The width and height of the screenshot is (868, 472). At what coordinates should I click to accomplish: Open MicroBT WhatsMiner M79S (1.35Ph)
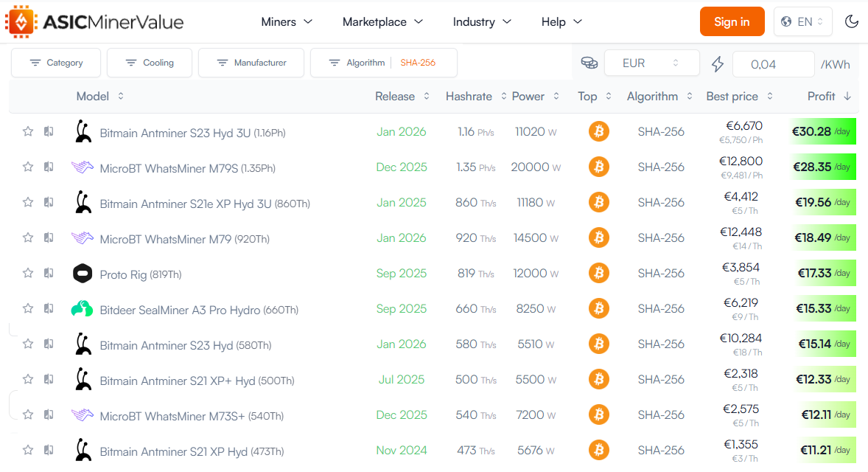pos(188,168)
